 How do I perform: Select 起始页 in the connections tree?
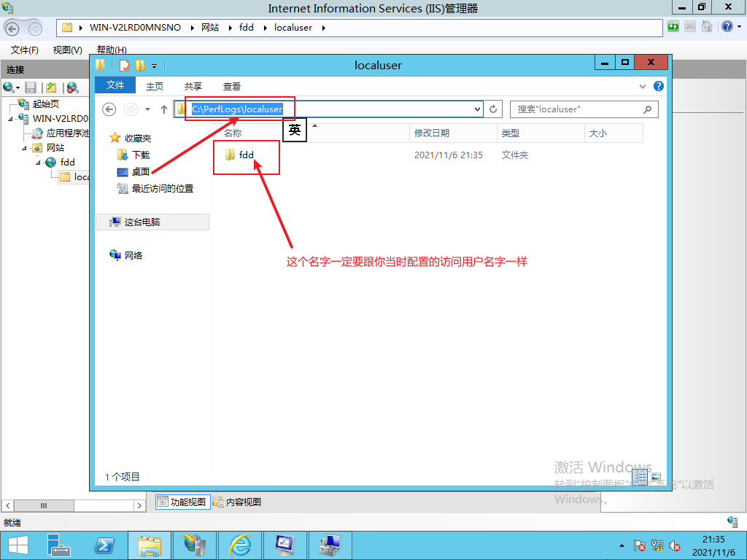[46, 104]
